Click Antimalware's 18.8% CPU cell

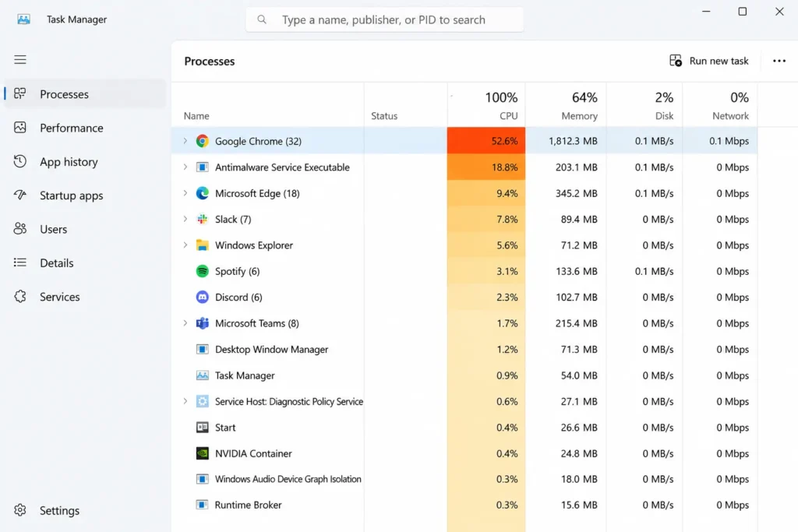(486, 167)
